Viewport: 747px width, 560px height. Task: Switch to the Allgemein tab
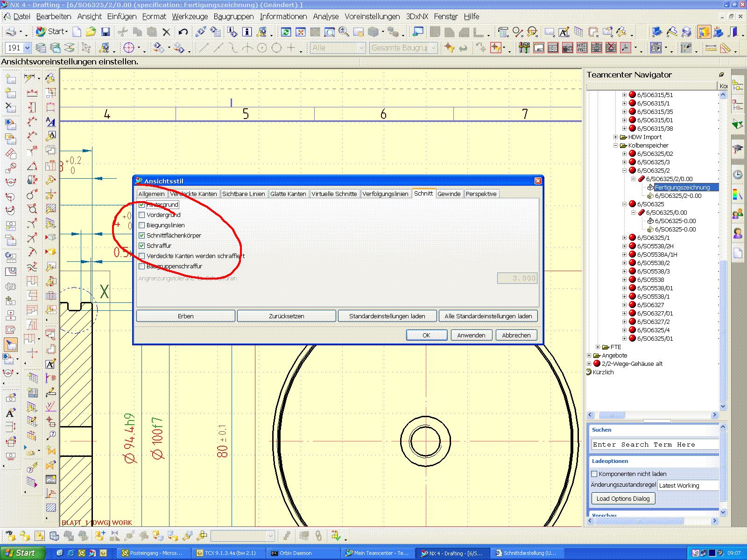tap(152, 194)
